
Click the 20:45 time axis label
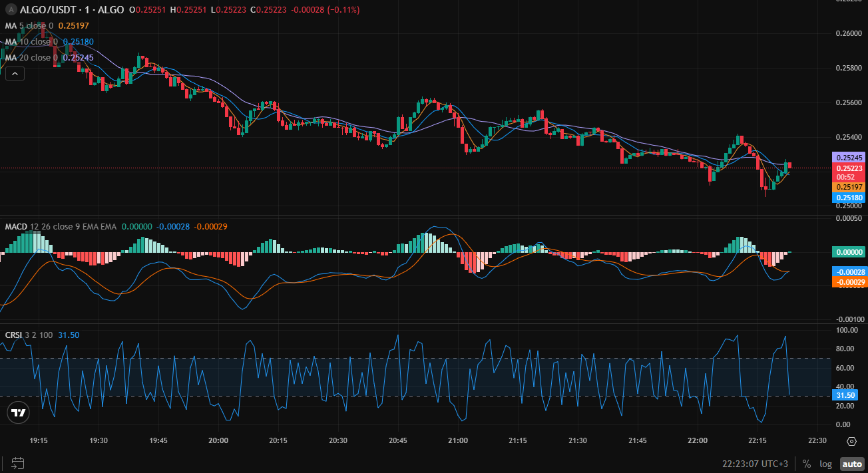pyautogui.click(x=398, y=441)
